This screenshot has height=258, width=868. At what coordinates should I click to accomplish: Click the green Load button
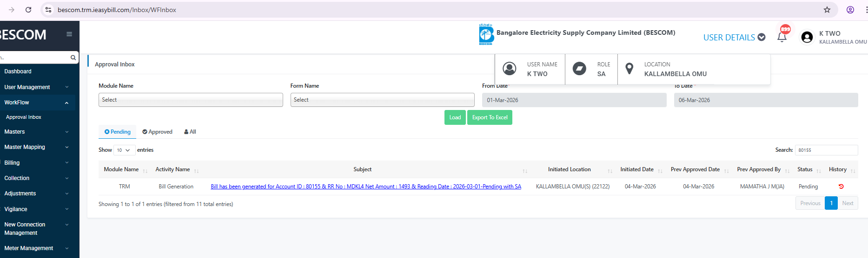455,117
